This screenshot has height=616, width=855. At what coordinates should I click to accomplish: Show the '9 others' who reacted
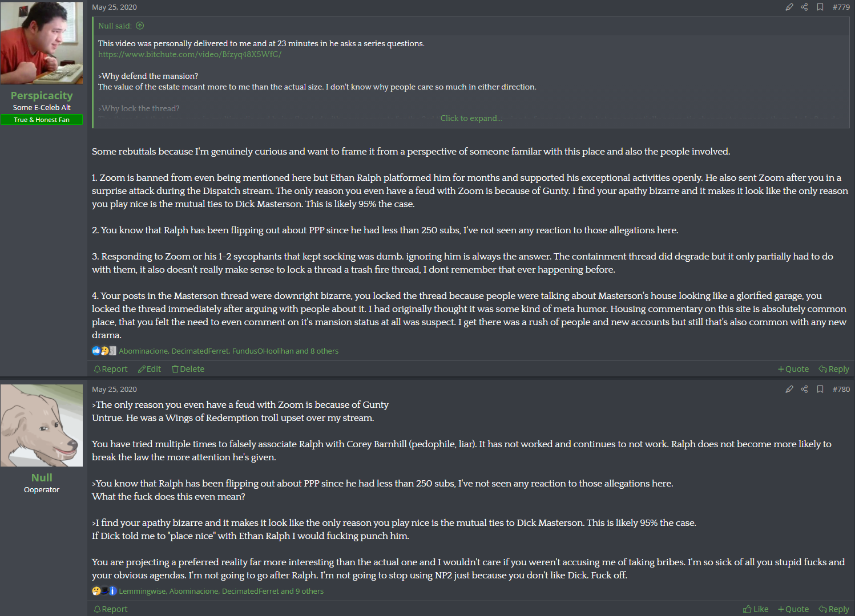[x=309, y=591]
